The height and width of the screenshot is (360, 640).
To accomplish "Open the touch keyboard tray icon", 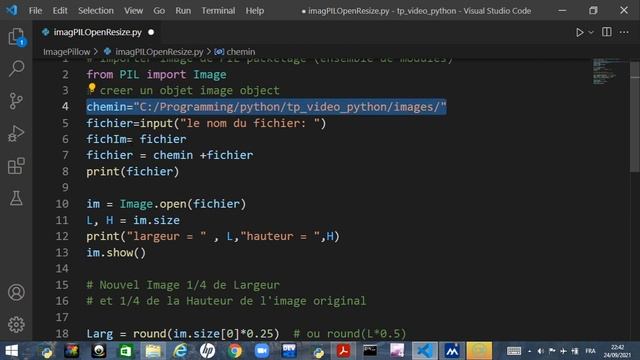I will pyautogui.click(x=513, y=351).
